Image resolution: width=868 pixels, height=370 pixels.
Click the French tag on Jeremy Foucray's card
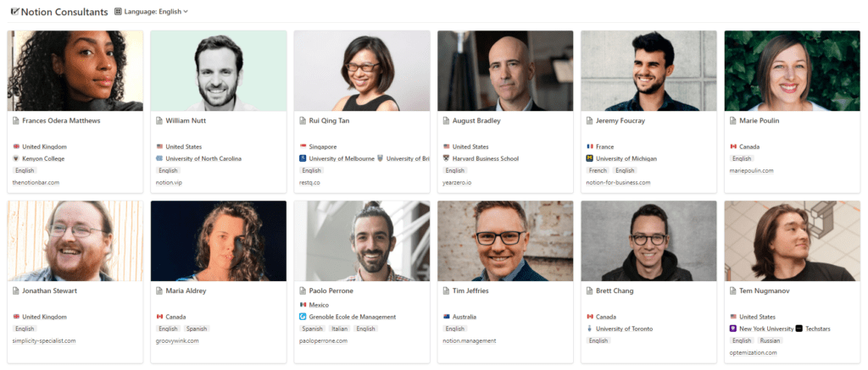coord(598,170)
